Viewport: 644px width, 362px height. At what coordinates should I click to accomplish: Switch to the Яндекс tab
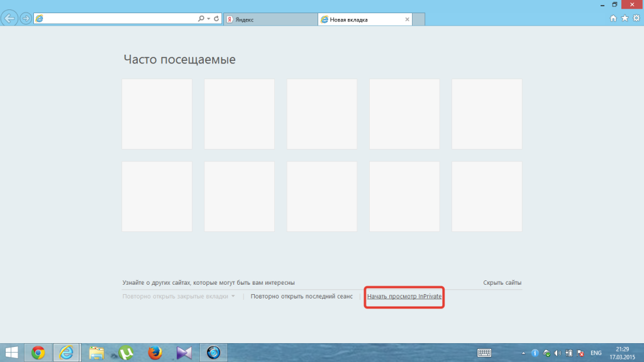pyautogui.click(x=270, y=19)
